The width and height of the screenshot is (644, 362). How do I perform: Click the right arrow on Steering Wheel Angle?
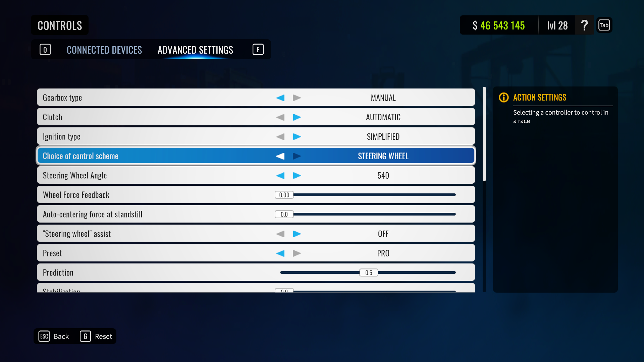click(297, 175)
